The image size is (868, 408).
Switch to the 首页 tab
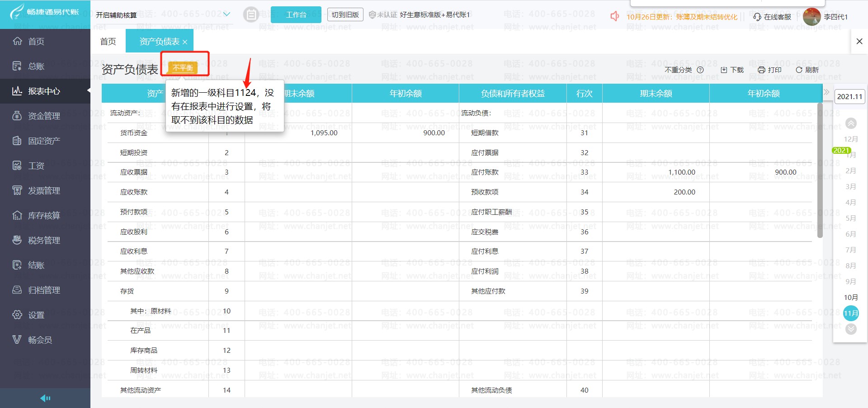(x=108, y=42)
